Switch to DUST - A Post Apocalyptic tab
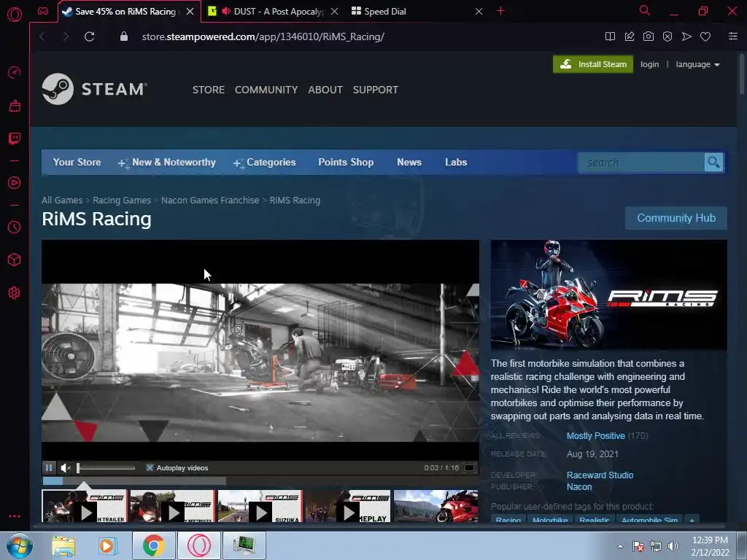Image resolution: width=747 pixels, height=560 pixels. pyautogui.click(x=273, y=12)
